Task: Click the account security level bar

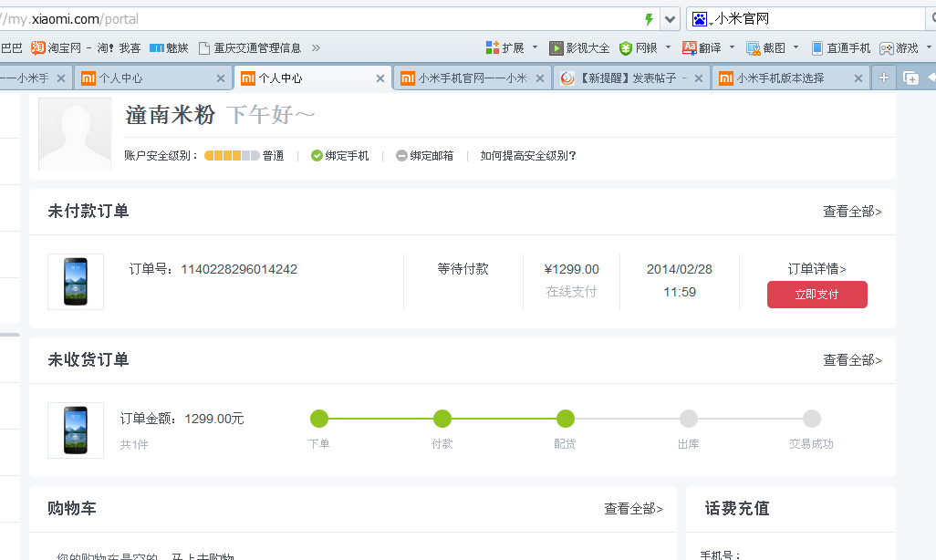Action: click(x=232, y=156)
